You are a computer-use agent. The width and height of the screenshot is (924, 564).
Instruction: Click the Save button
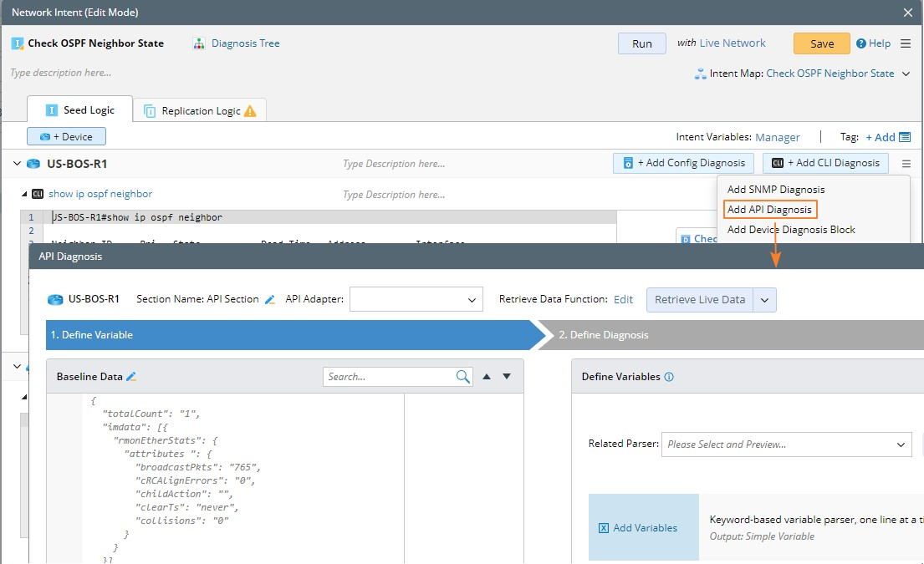click(821, 43)
